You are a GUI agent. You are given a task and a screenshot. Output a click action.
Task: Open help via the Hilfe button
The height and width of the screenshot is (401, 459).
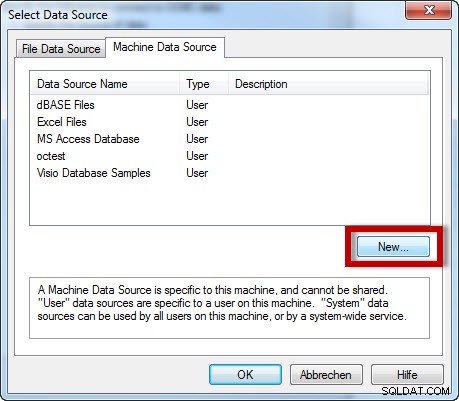407,375
